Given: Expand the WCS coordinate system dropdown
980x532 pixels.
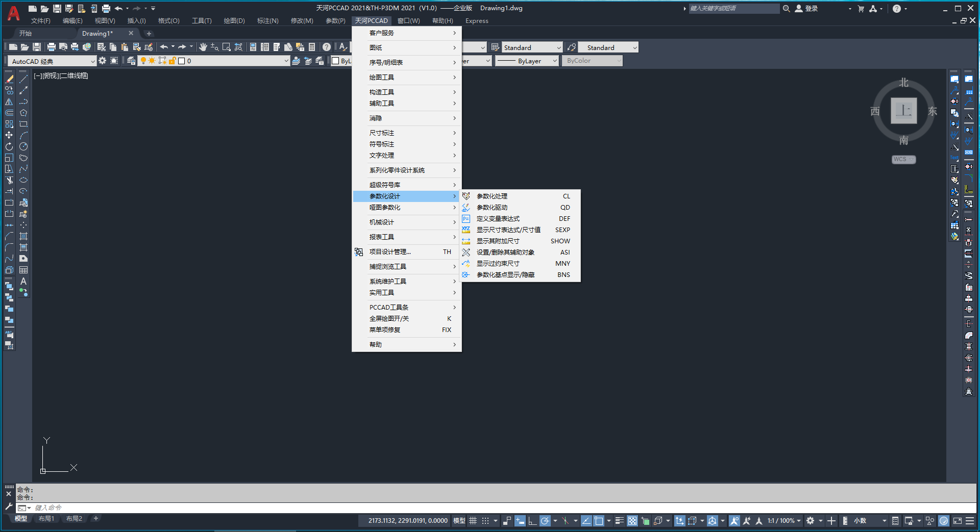Looking at the screenshot, I should (x=903, y=159).
